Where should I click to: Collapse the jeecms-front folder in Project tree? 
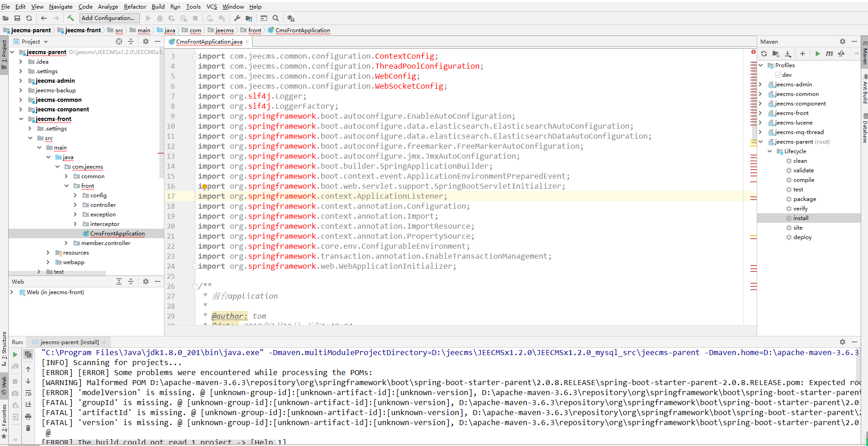(x=21, y=119)
